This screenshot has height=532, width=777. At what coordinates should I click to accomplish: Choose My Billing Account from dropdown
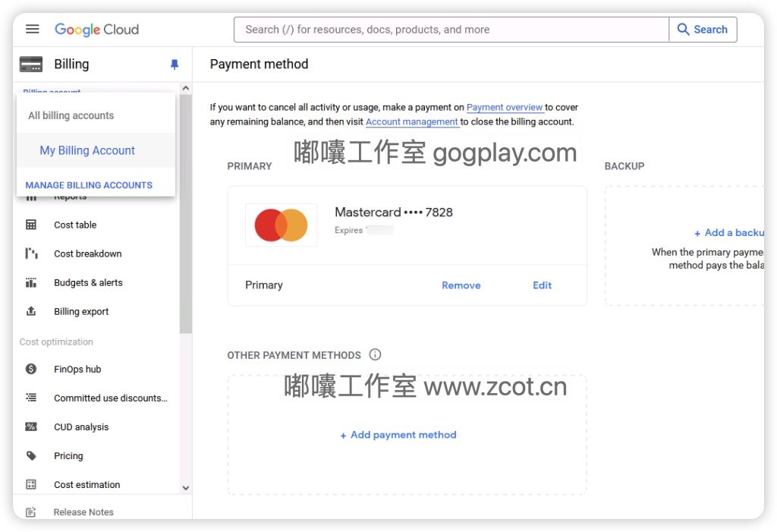tap(96, 150)
